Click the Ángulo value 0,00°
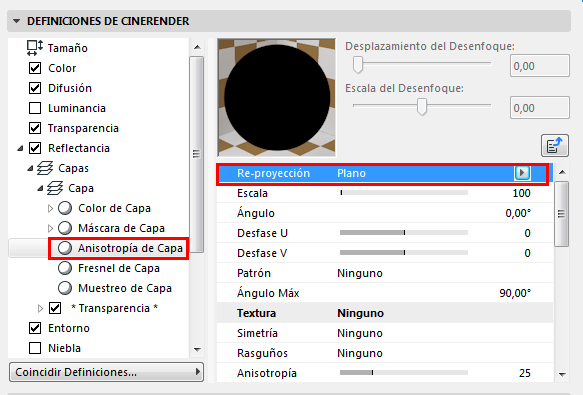 (x=518, y=213)
